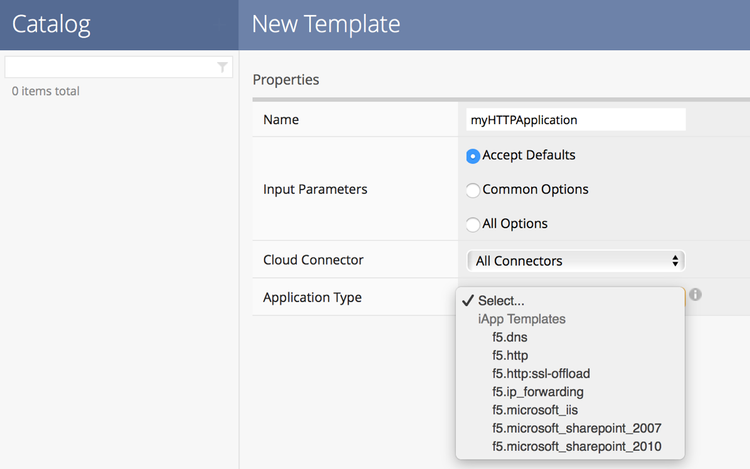Screen dimensions: 750x469
Task: Select the Accept Defaults radio button
Action: (x=473, y=156)
